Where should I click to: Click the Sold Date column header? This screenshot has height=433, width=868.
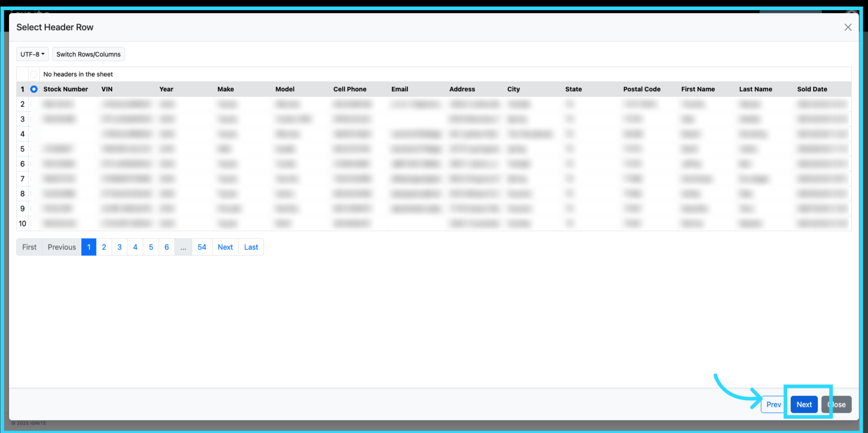812,89
